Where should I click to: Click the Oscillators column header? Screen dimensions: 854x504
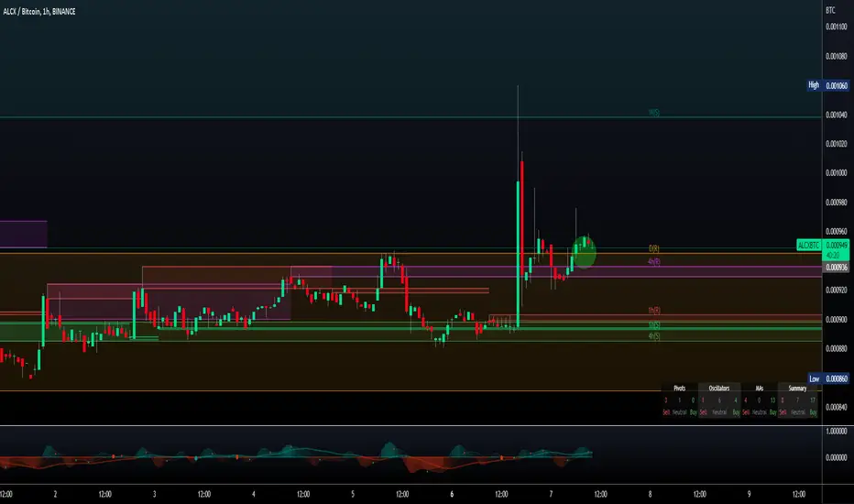tap(719, 389)
